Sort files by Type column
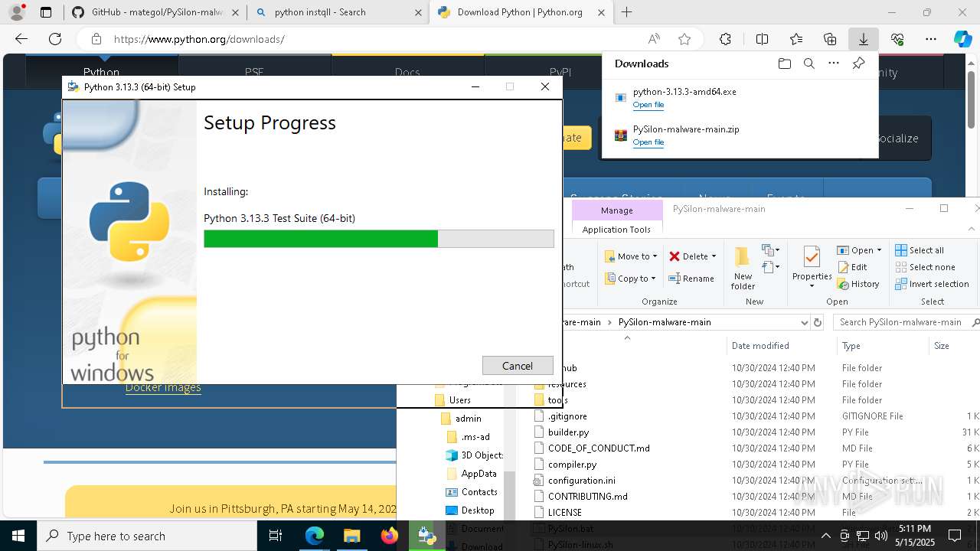This screenshot has height=551, width=980. point(883,346)
